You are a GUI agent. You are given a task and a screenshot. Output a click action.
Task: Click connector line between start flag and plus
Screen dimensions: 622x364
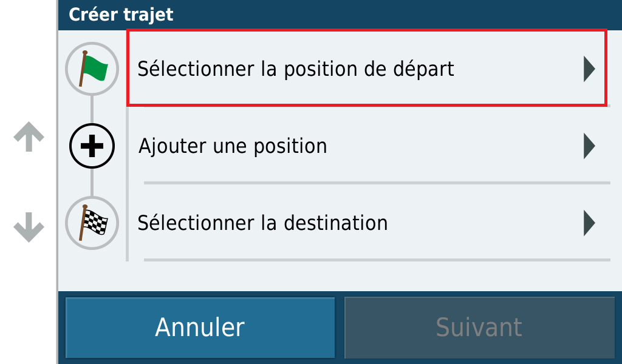92,109
